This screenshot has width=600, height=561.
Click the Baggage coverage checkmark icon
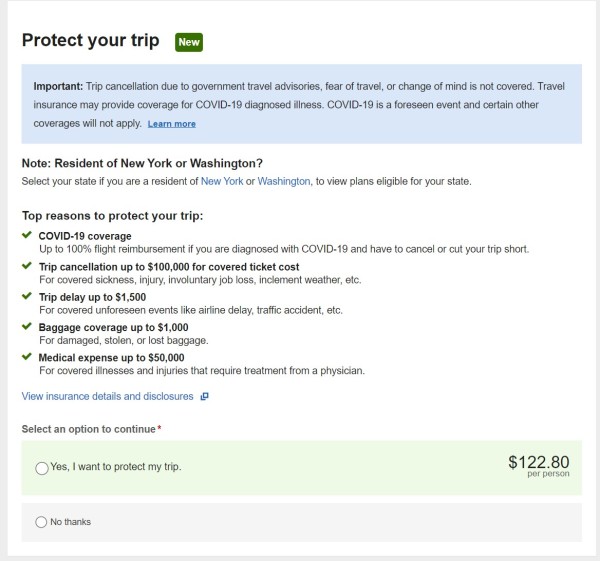[x=27, y=327]
